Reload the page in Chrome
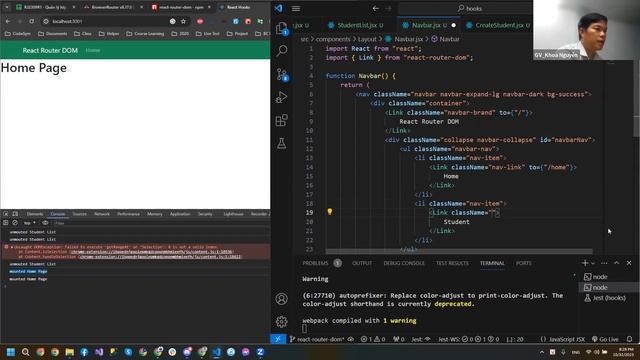This screenshot has height=360, width=640. click(x=32, y=21)
